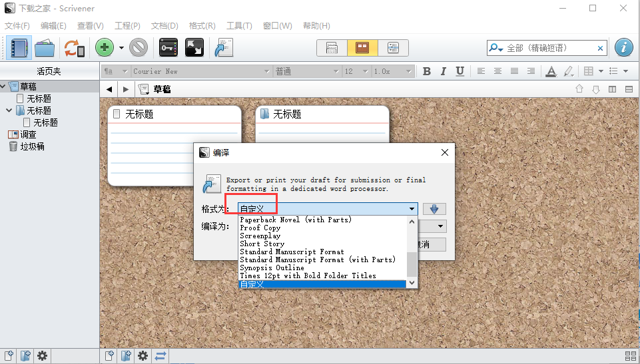Align text right

coord(531,71)
